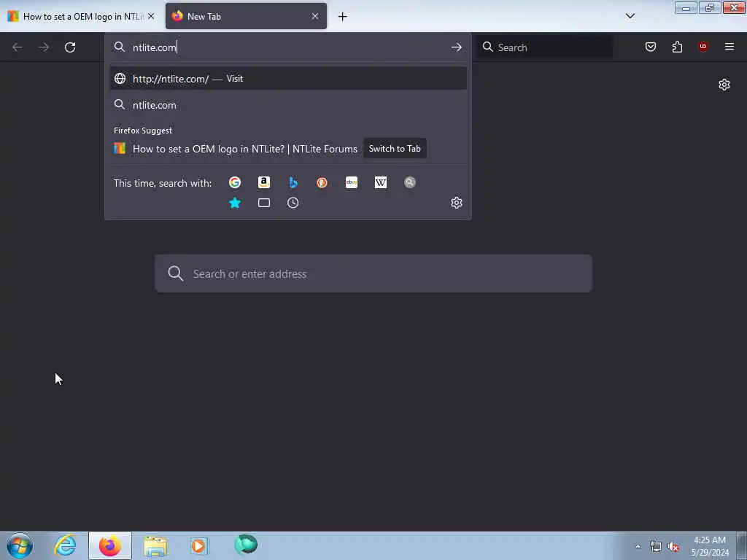Screen dimensions: 747x560
Task: Search open tabs using the tab icon
Action: coord(264,203)
